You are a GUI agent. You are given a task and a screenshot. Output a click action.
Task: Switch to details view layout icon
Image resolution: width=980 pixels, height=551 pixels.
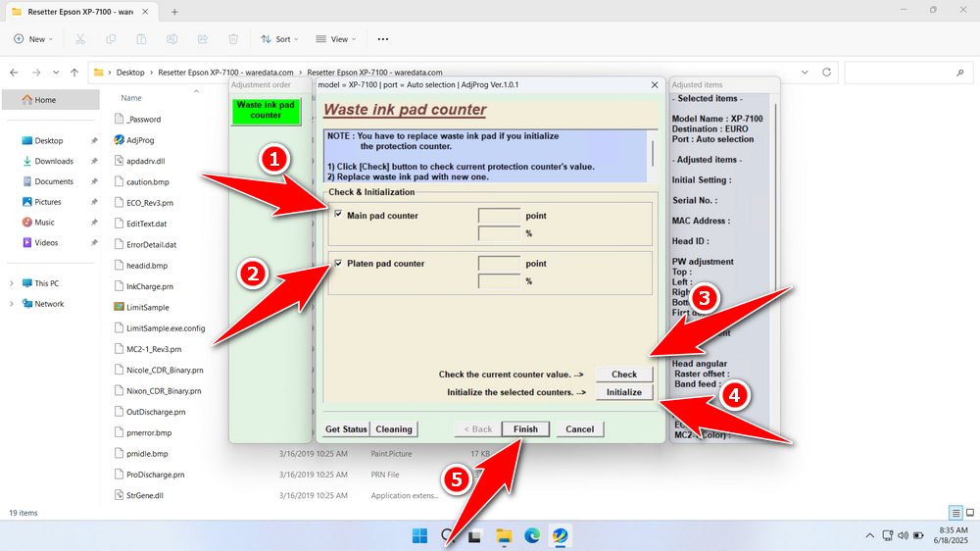pyautogui.click(x=955, y=513)
